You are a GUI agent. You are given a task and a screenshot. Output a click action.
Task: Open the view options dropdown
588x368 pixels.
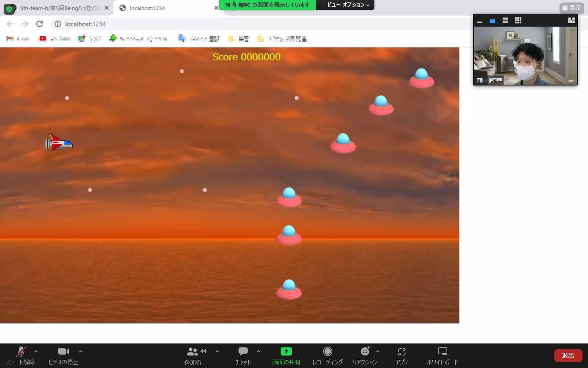[348, 5]
